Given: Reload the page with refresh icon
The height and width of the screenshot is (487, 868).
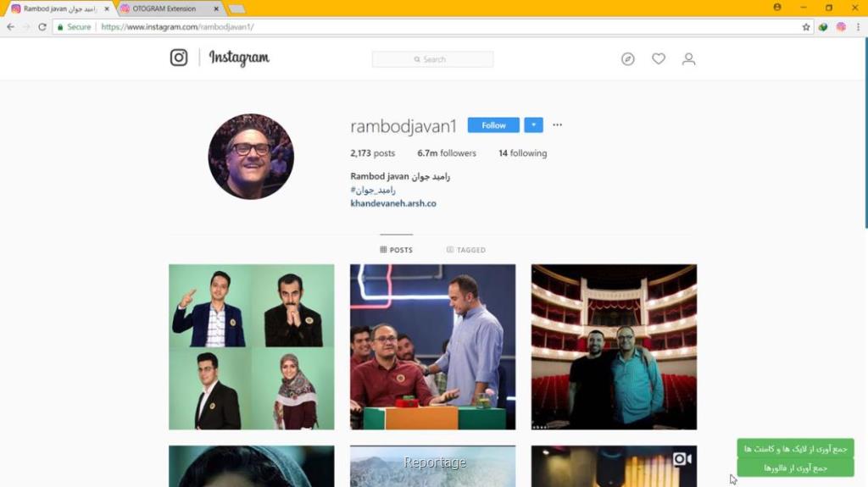Looking at the screenshot, I should coord(42,26).
